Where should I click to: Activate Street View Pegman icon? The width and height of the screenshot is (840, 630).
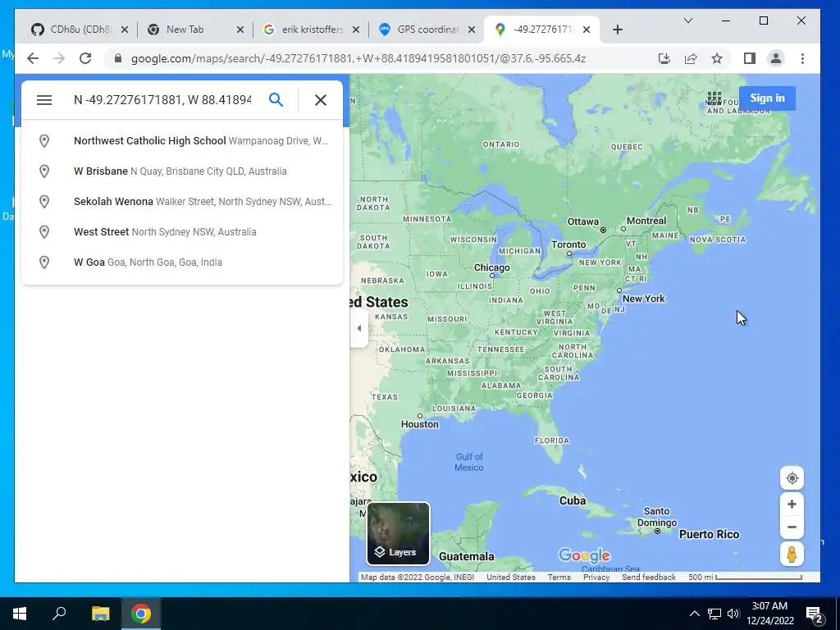pyautogui.click(x=792, y=554)
